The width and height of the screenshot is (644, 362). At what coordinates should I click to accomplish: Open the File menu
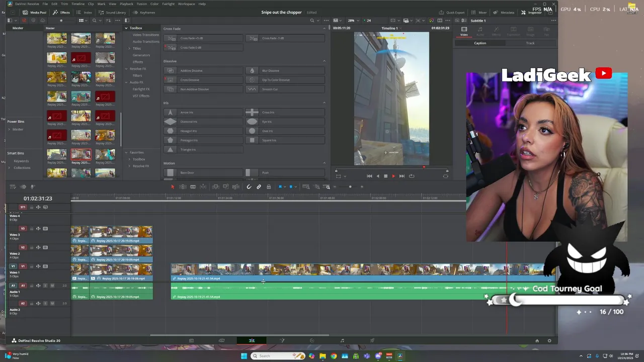point(45,4)
